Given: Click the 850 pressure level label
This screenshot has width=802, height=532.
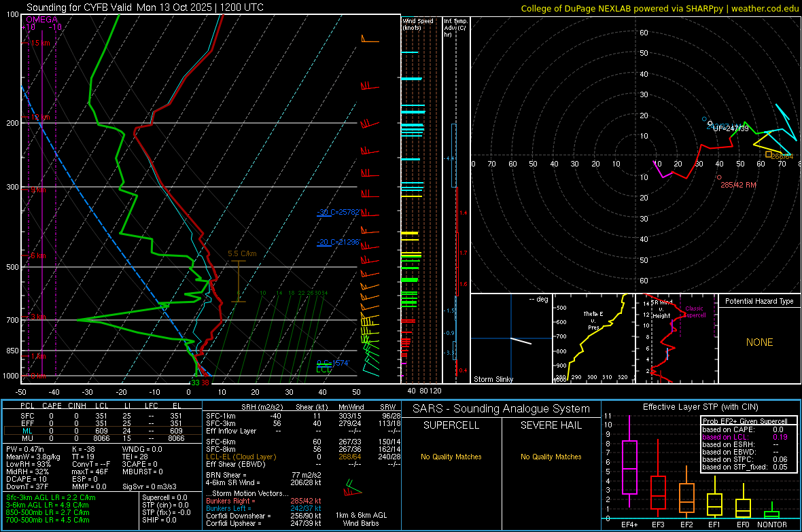Looking at the screenshot, I should click(12, 351).
